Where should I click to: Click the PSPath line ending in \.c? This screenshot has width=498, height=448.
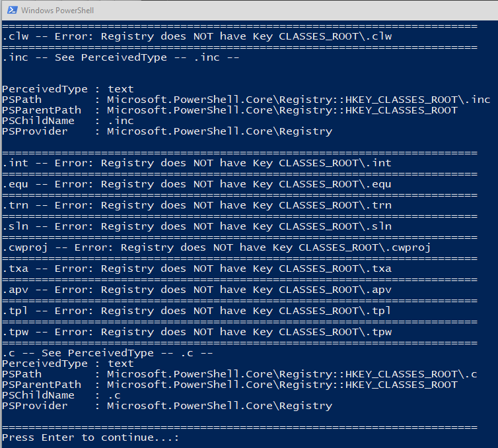239,374
